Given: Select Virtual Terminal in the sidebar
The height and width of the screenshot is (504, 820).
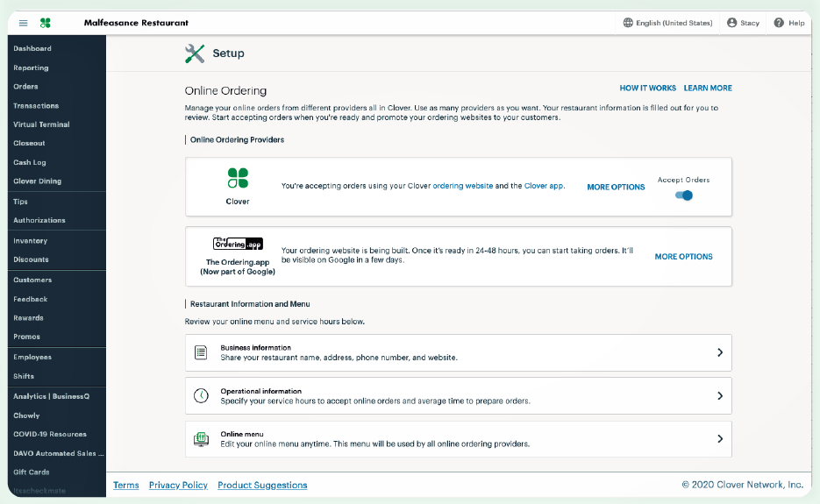Looking at the screenshot, I should pyautogui.click(x=41, y=124).
